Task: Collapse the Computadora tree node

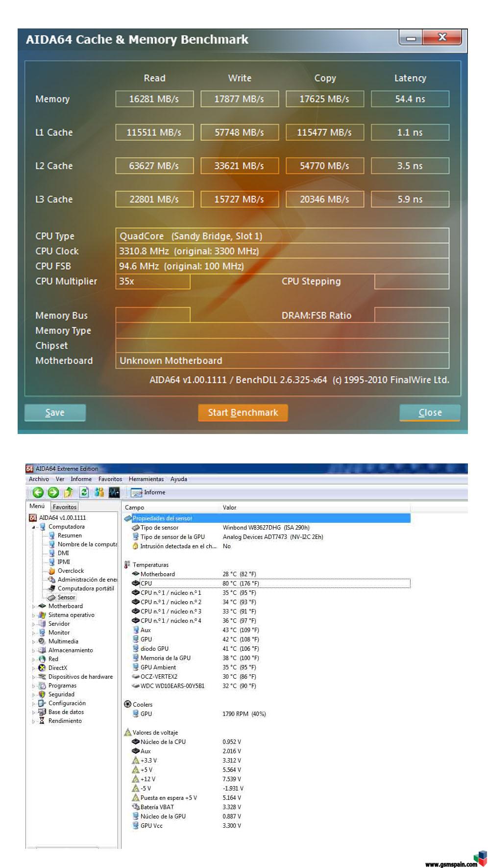Action: pyautogui.click(x=34, y=527)
